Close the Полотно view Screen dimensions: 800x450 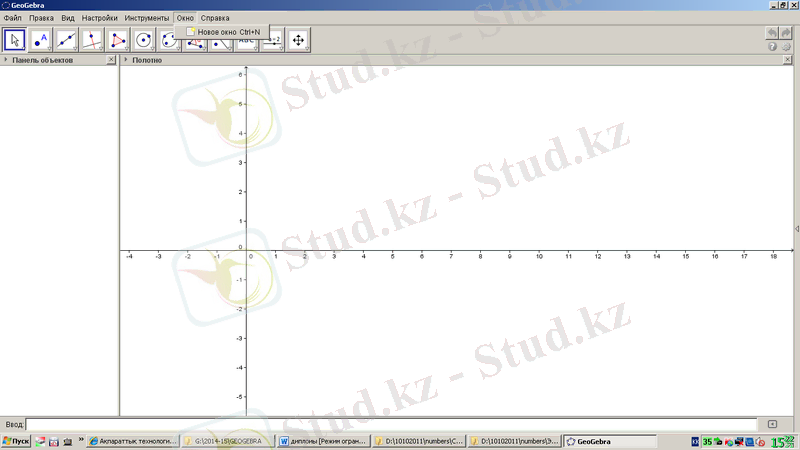point(787,60)
